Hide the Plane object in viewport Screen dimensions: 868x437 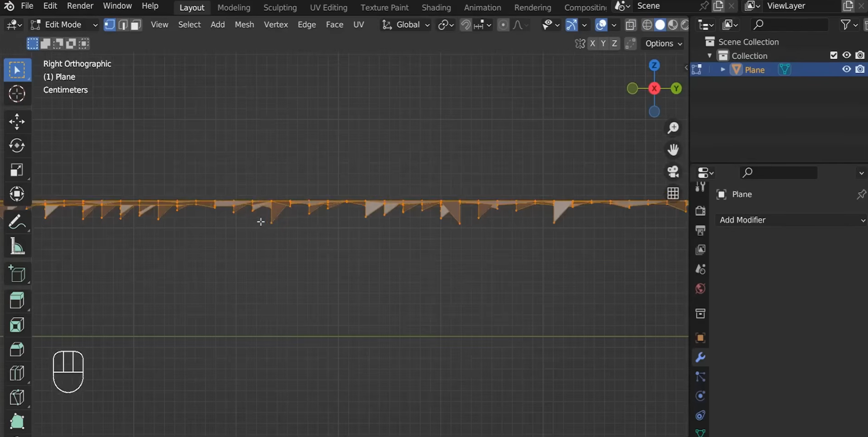(x=847, y=69)
